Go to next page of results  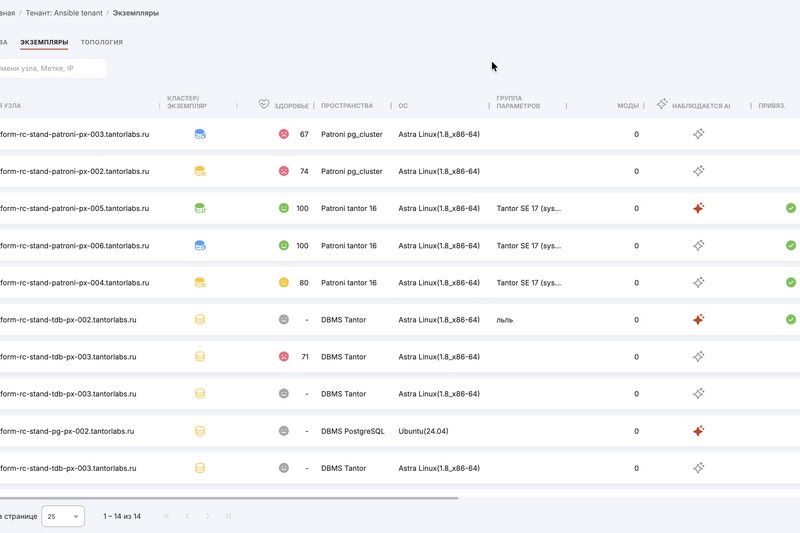point(208,516)
